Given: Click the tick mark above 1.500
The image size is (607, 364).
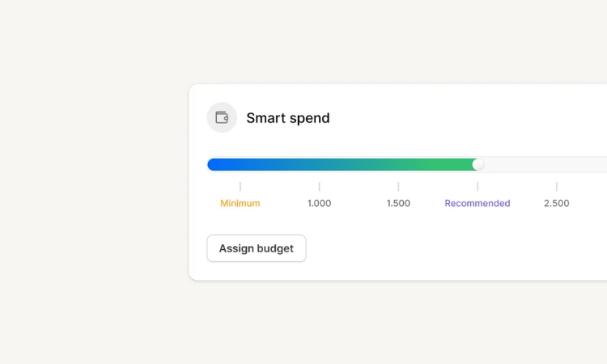Looking at the screenshot, I should point(398,186).
